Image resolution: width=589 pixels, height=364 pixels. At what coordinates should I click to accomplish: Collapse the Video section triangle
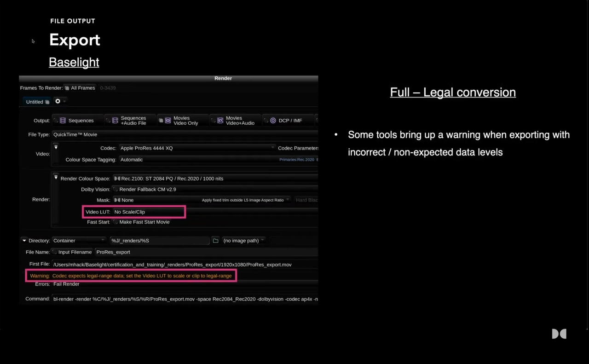[x=56, y=147]
